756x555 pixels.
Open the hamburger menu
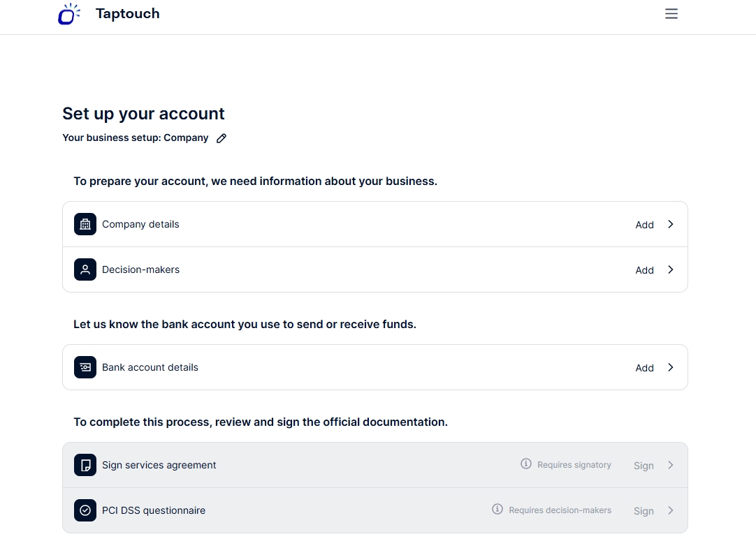coord(671,14)
